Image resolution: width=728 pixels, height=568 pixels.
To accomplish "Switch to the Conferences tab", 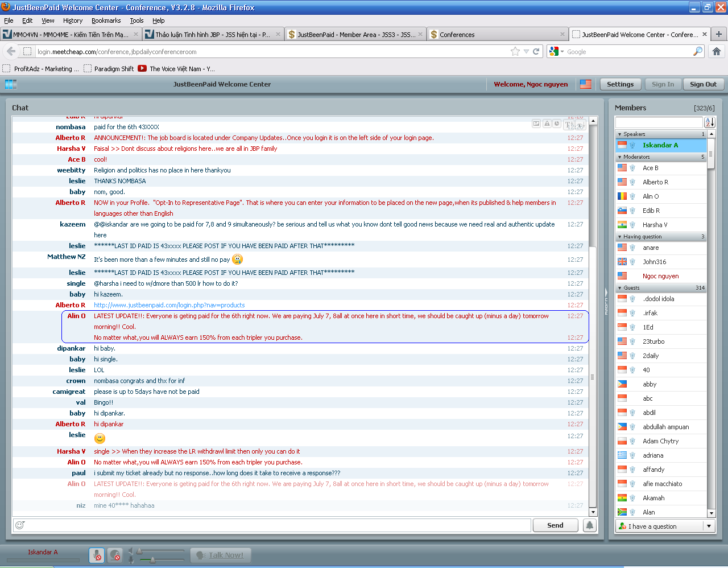I will [495, 35].
